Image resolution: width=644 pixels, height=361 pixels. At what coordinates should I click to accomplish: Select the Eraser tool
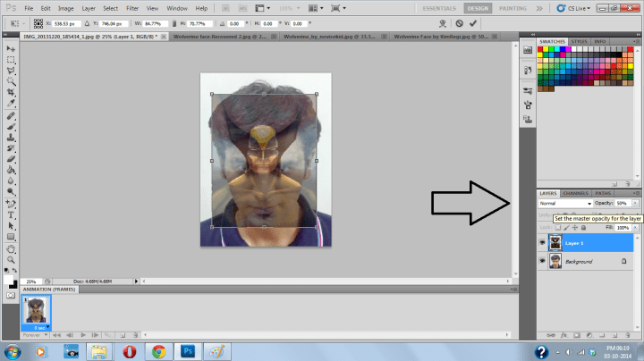(x=11, y=159)
